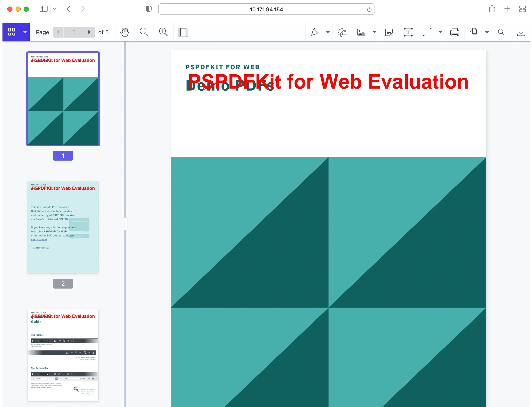Image resolution: width=532 pixels, height=407 pixels.
Task: Toggle the page layout mode icon
Action: [183, 32]
